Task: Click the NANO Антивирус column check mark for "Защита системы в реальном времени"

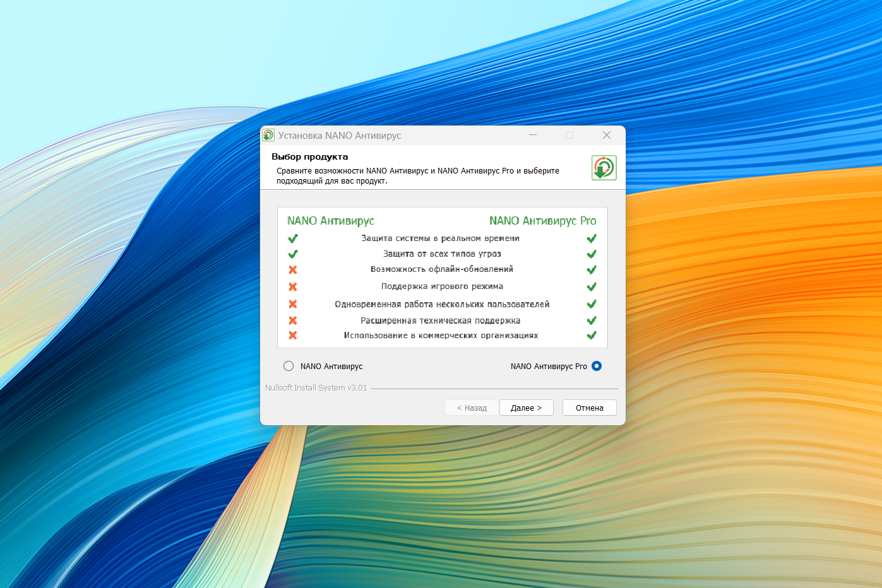Action: click(x=293, y=238)
